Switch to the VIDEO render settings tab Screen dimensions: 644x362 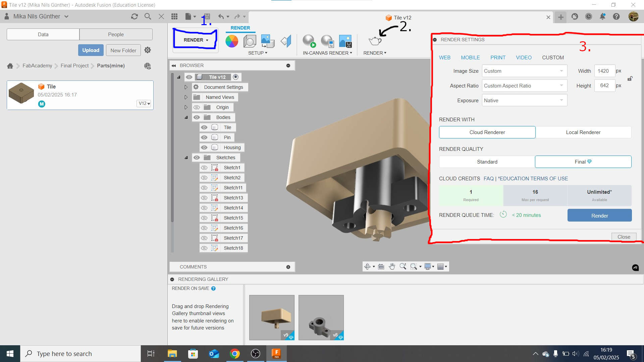point(524,57)
